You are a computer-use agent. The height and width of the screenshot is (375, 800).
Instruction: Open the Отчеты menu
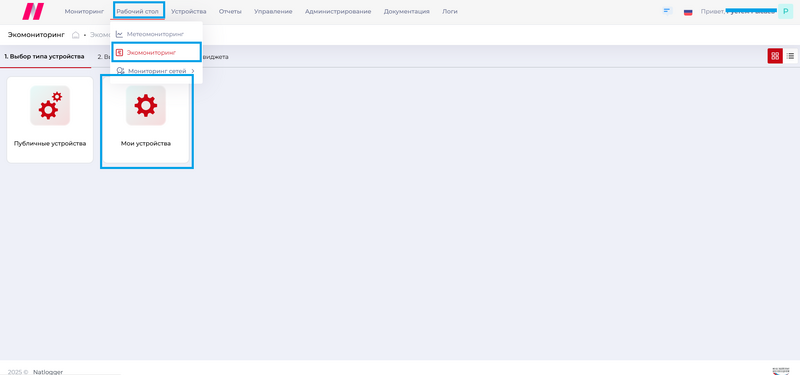[230, 11]
